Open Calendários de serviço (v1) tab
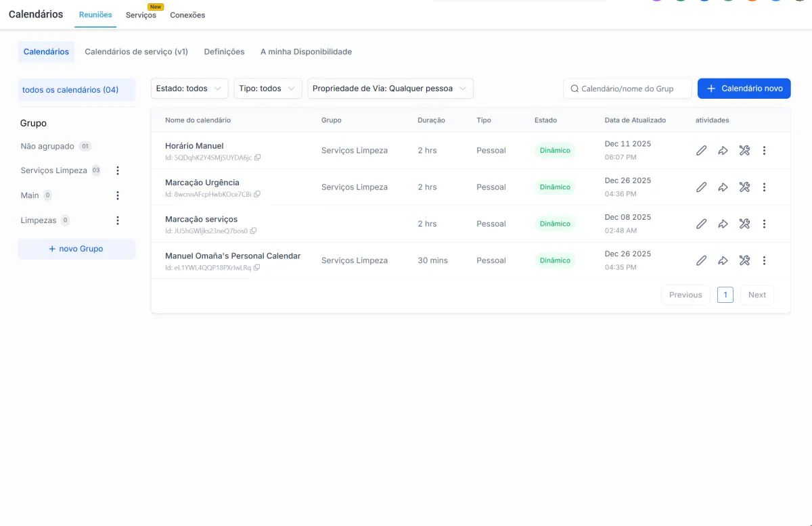Image resolution: width=812 pixels, height=526 pixels. (136, 51)
